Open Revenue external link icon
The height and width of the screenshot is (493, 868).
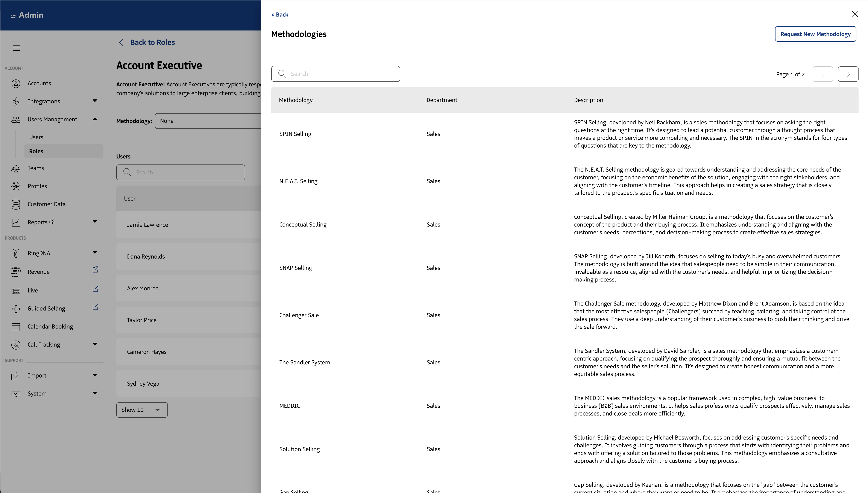(x=96, y=270)
